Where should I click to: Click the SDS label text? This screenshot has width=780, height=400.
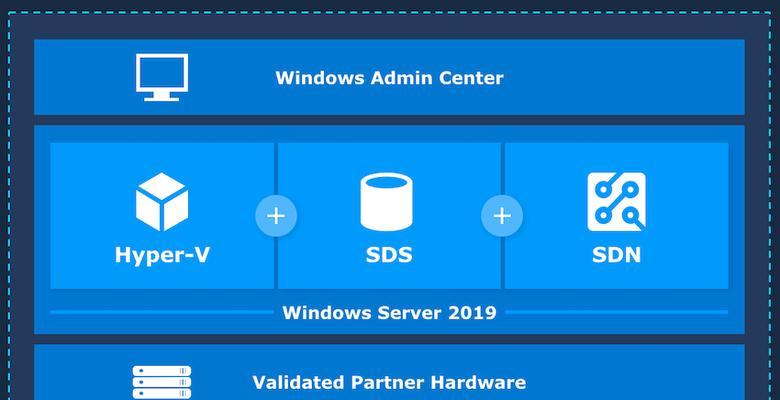coord(389,255)
